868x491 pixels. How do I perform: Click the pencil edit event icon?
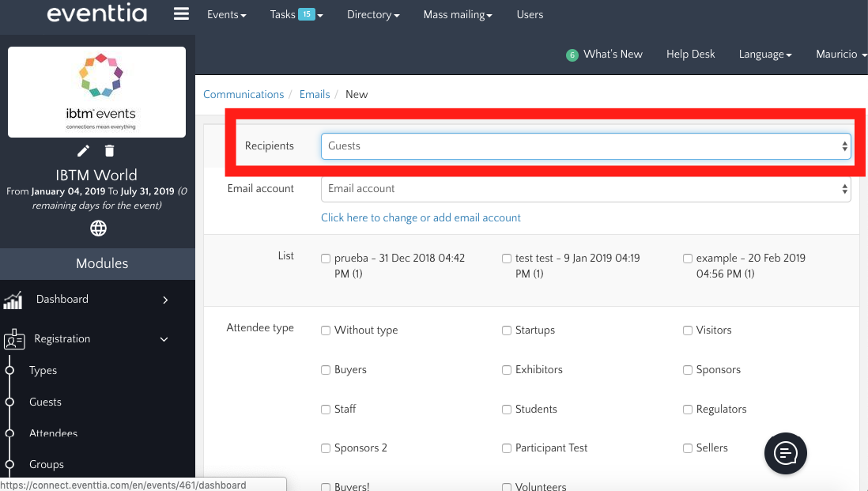coord(83,151)
